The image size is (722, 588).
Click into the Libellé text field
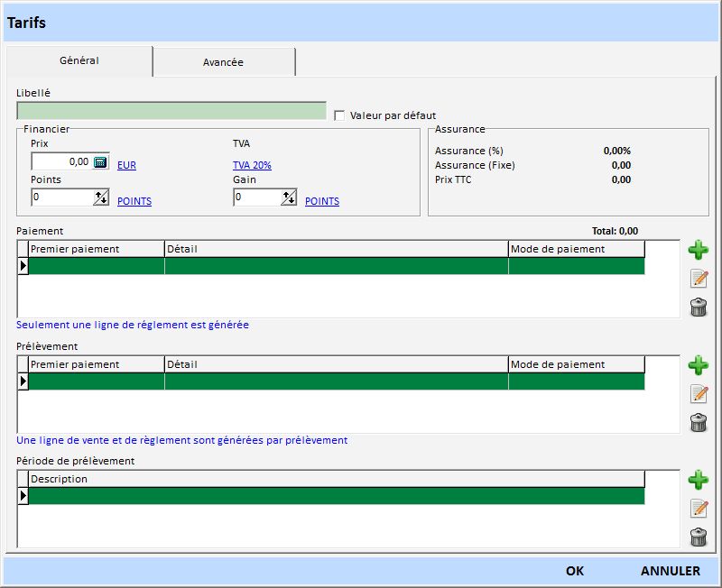pyautogui.click(x=171, y=111)
